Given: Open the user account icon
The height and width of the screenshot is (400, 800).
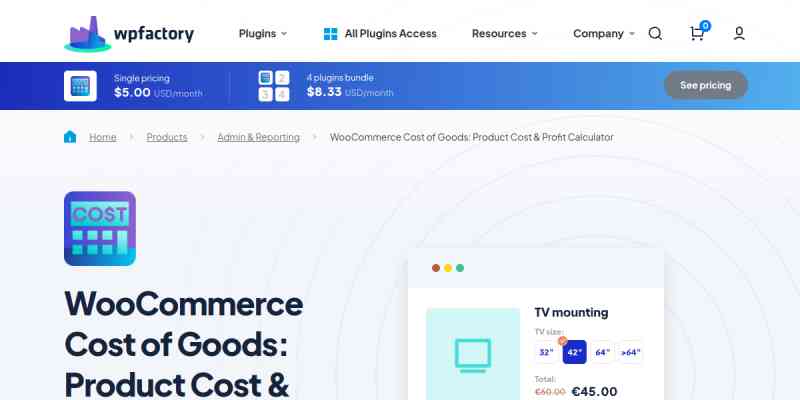Looking at the screenshot, I should (739, 34).
